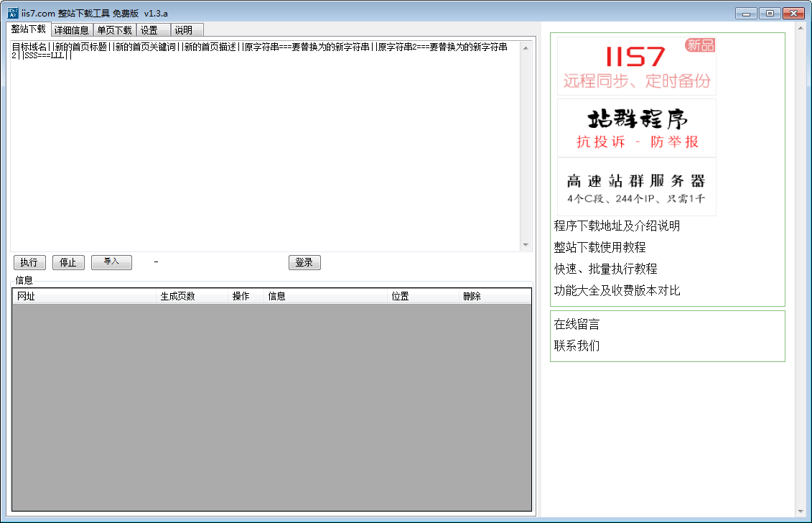Sort by the 生成页数 column header
The width and height of the screenshot is (812, 523).
[x=192, y=296]
